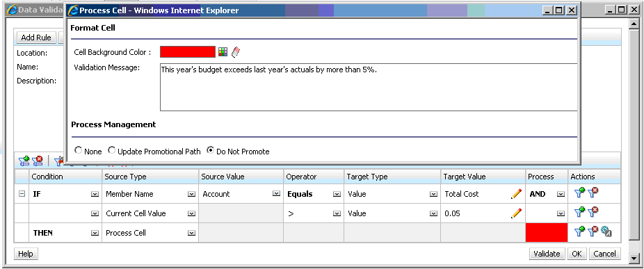Click Cancel in Data Validation window
644x269 pixels.
tap(604, 254)
